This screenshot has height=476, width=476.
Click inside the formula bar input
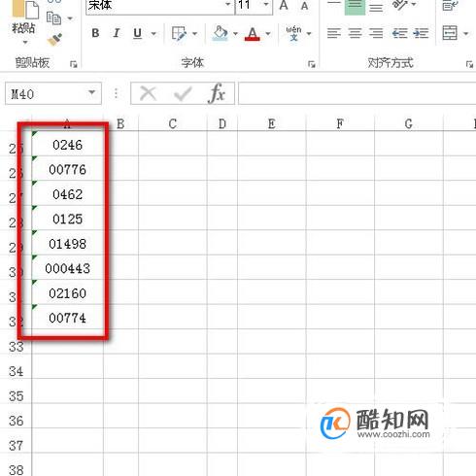pyautogui.click(x=357, y=93)
